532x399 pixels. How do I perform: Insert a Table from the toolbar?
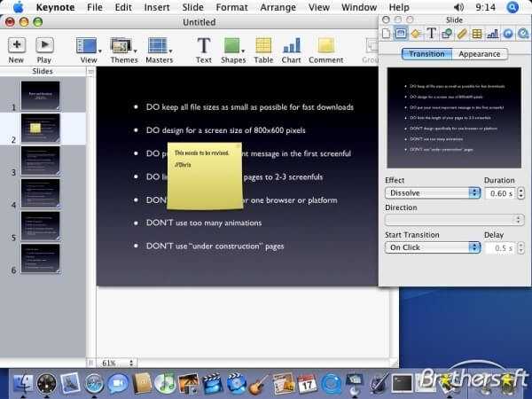pyautogui.click(x=263, y=50)
